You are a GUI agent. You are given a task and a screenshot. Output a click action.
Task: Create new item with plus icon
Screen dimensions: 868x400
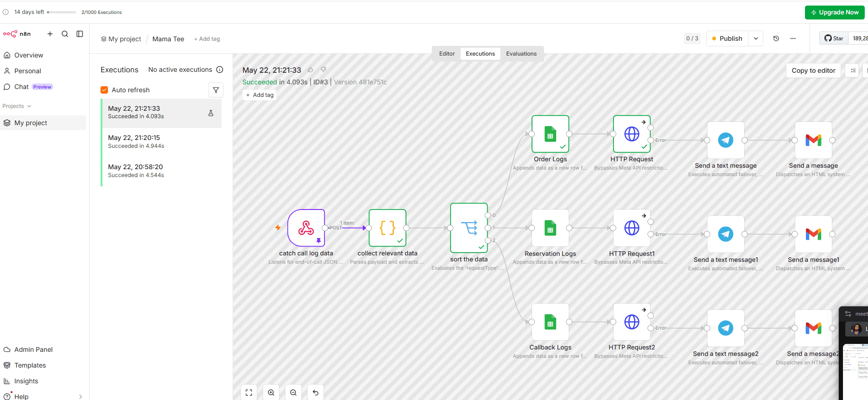click(50, 34)
